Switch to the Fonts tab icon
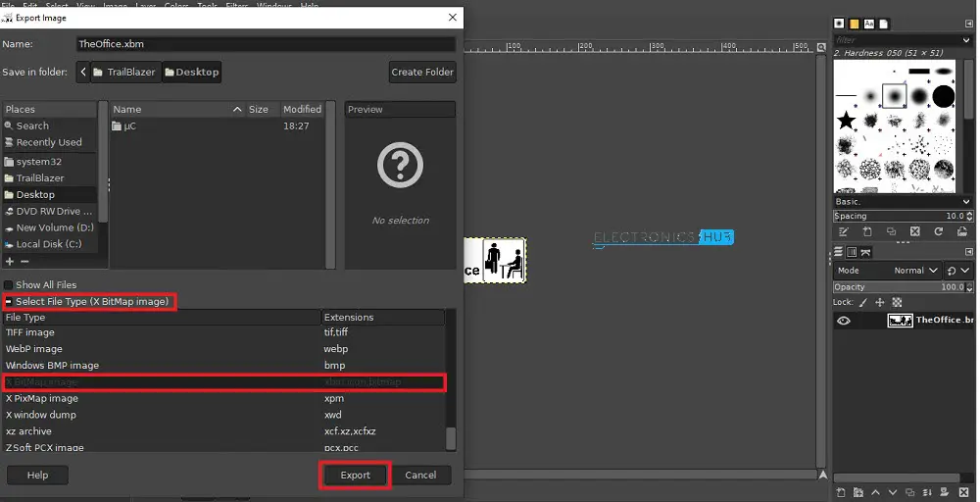980x502 pixels. tap(871, 24)
